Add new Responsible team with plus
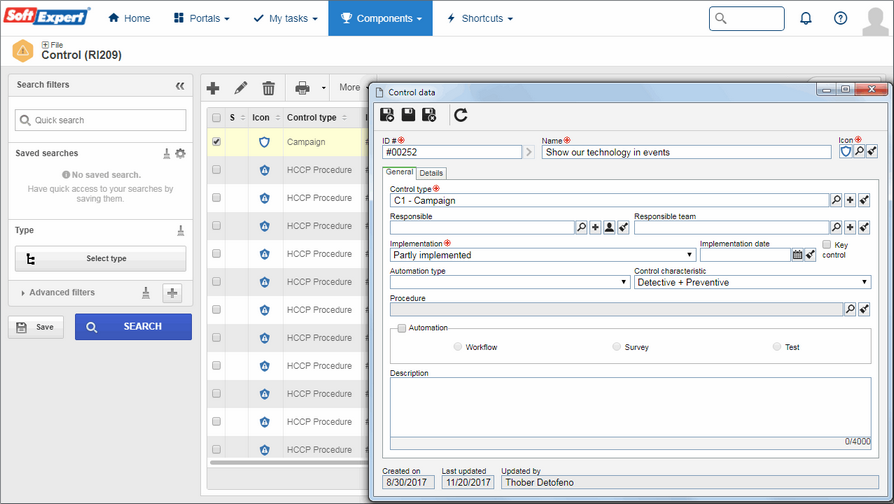This screenshot has width=894, height=504. click(x=850, y=227)
